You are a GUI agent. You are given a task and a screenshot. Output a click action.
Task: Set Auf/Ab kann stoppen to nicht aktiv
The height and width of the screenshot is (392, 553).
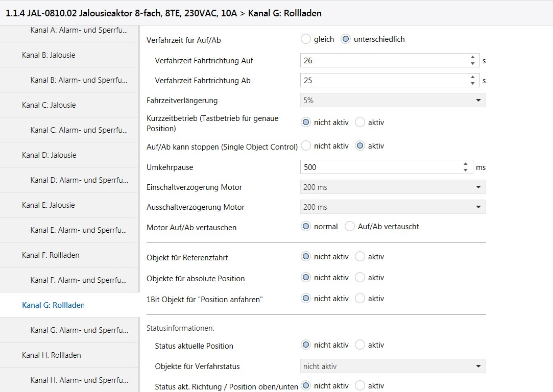tap(306, 146)
